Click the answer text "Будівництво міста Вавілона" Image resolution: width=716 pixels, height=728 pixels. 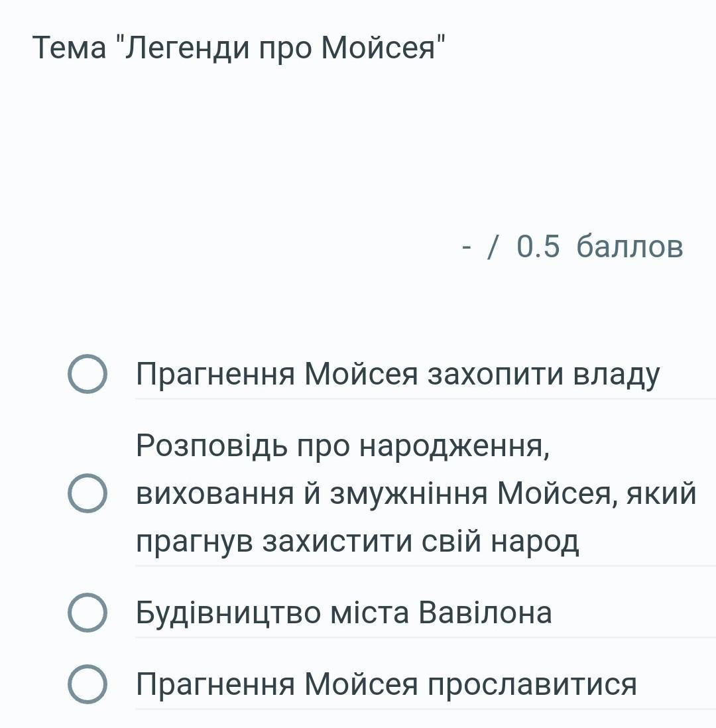click(344, 613)
